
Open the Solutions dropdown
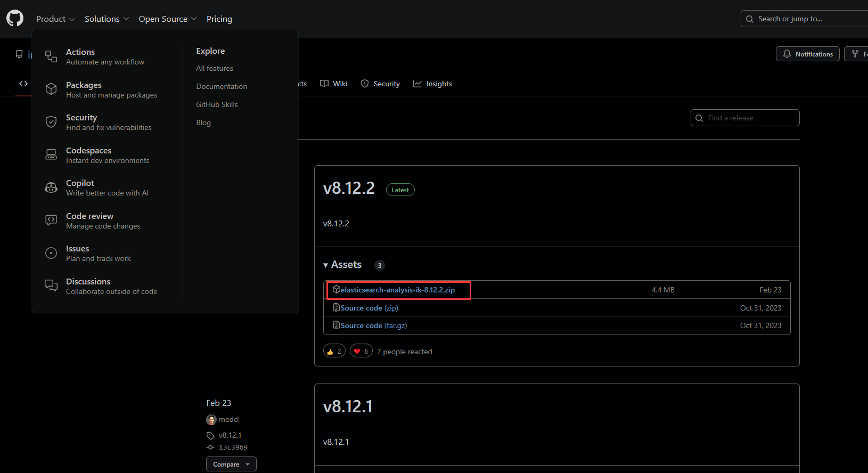tap(107, 19)
